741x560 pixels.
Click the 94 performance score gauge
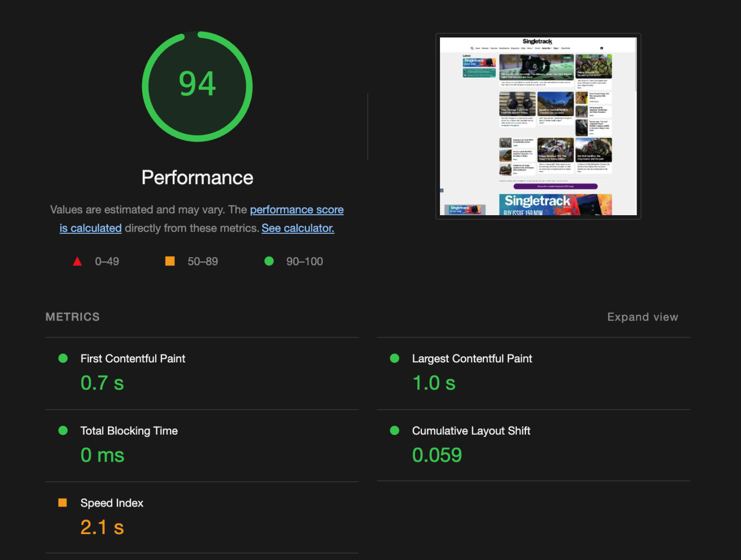[x=197, y=86]
